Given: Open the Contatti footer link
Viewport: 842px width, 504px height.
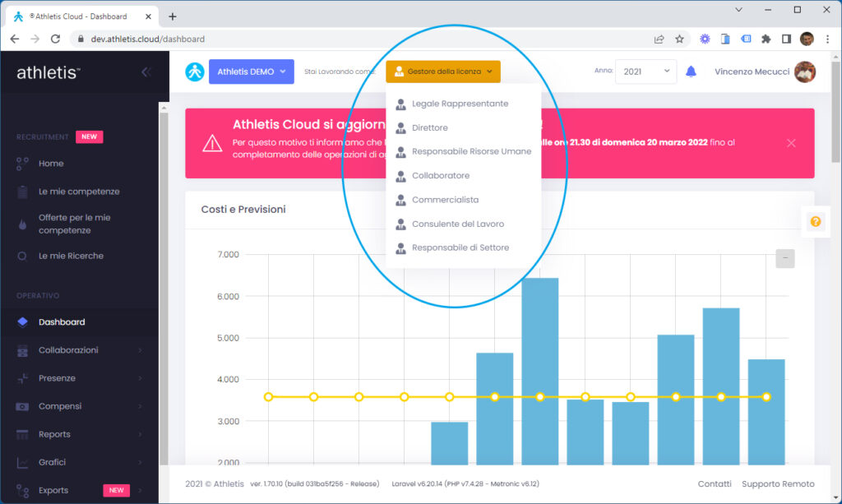Looking at the screenshot, I should [x=715, y=484].
